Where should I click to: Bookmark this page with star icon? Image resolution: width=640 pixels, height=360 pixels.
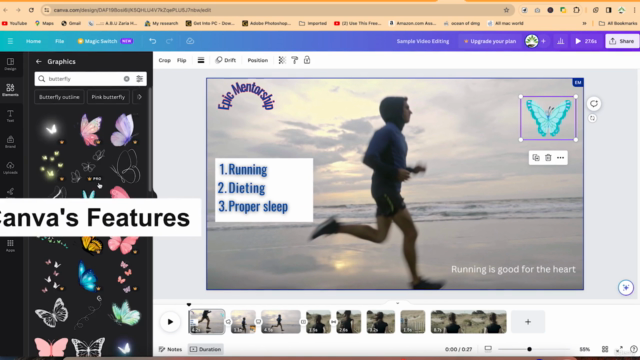[x=507, y=10]
